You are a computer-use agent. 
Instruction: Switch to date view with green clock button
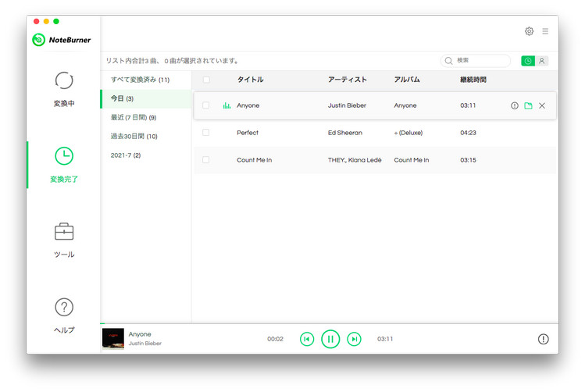[527, 61]
